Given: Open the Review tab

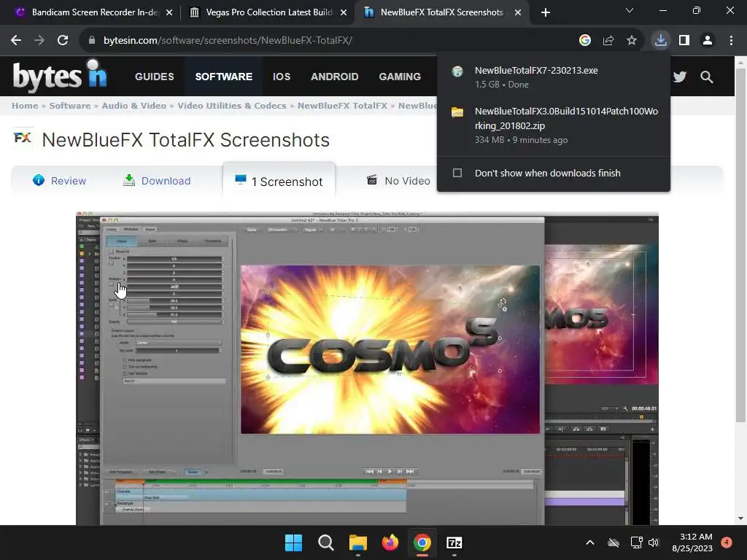Looking at the screenshot, I should (x=60, y=181).
